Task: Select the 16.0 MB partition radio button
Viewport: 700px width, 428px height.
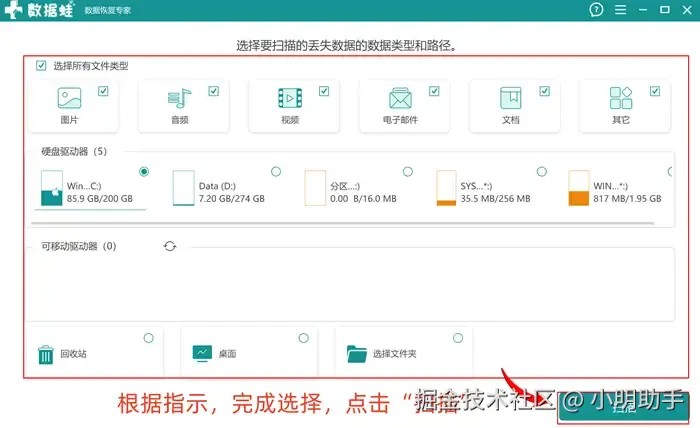Action: (408, 171)
